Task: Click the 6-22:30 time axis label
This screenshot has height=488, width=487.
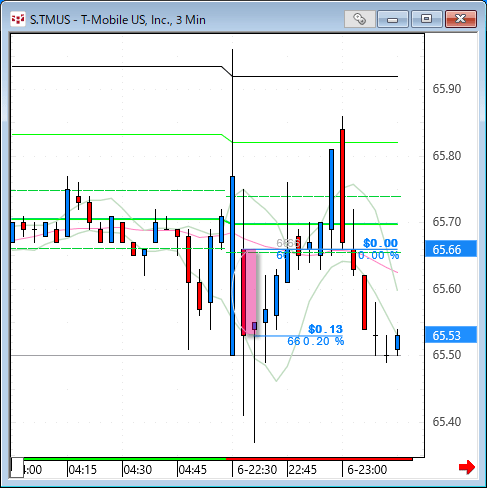Action: [257, 470]
